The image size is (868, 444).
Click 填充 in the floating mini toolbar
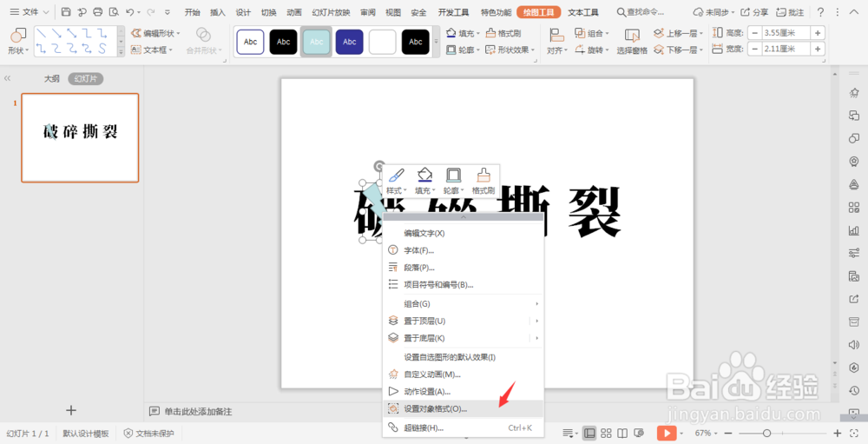pos(424,182)
